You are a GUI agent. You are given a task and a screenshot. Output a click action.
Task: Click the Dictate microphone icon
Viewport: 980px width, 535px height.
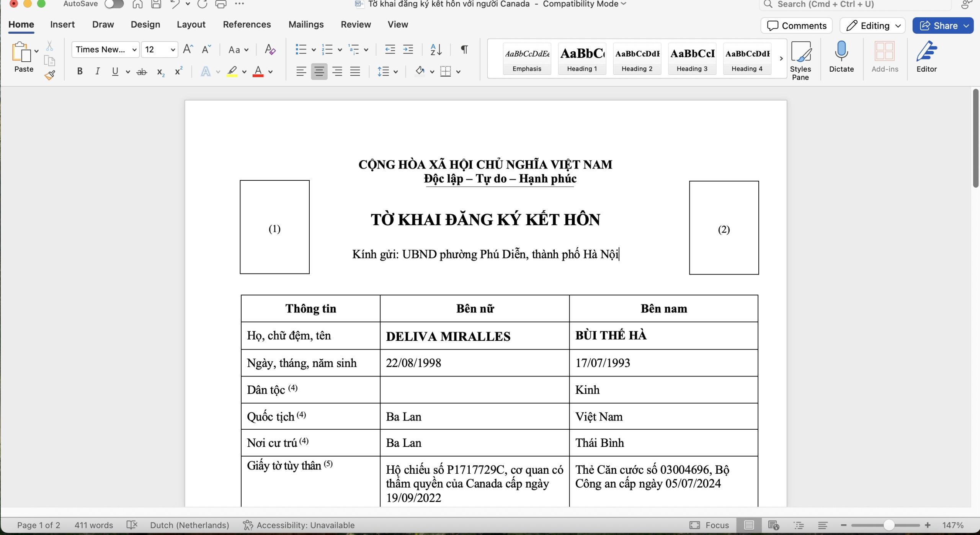tap(841, 57)
